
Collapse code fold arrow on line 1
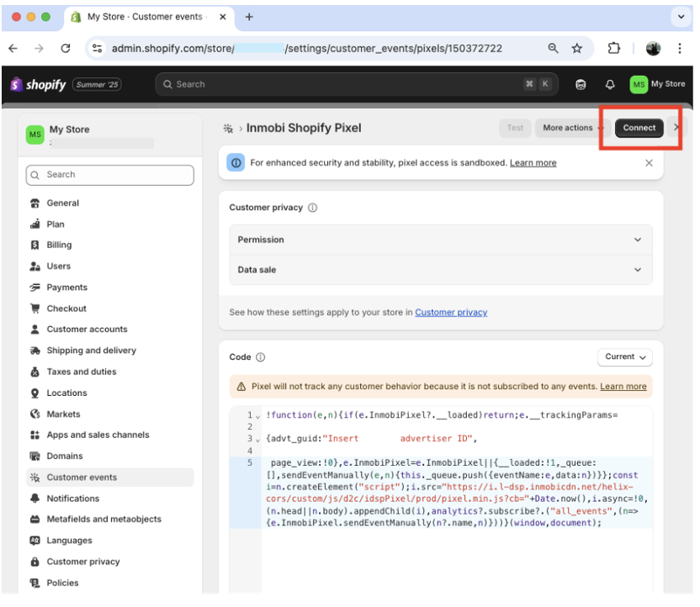tap(257, 416)
